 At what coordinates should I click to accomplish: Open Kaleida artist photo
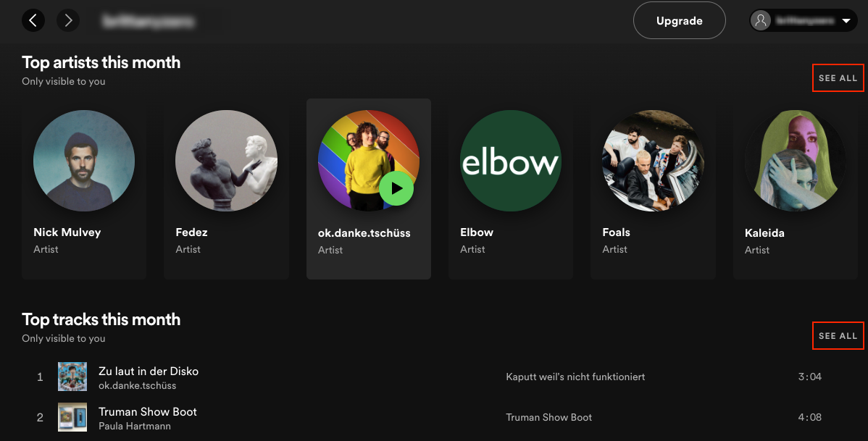796,161
